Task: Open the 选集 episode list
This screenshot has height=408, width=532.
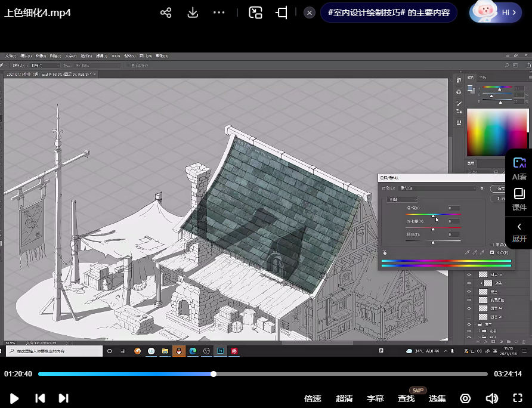Action: (437, 398)
